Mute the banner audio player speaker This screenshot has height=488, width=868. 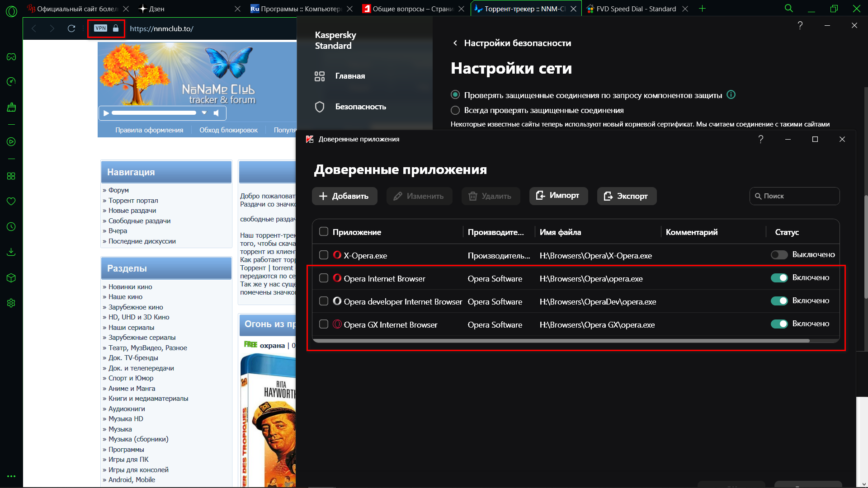(x=216, y=113)
